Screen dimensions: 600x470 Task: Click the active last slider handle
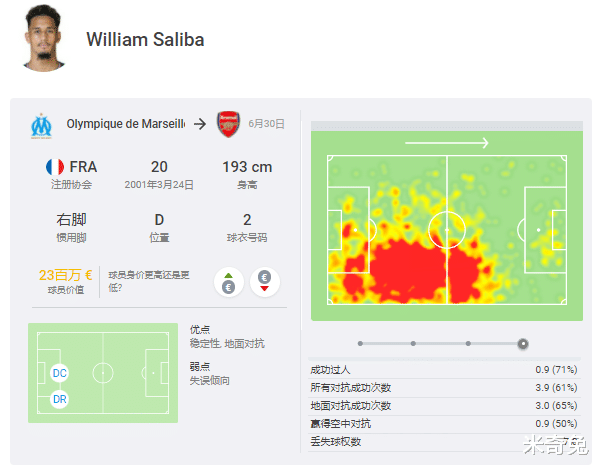tap(523, 344)
